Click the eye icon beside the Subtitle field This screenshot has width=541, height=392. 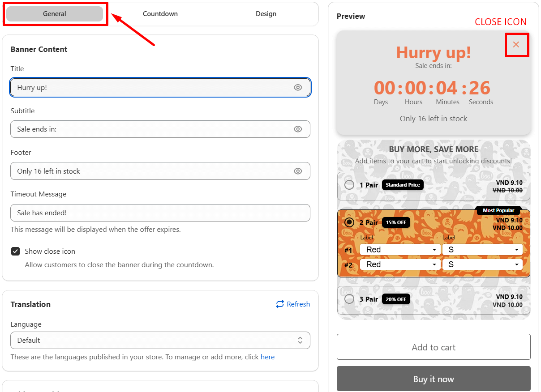(x=298, y=129)
